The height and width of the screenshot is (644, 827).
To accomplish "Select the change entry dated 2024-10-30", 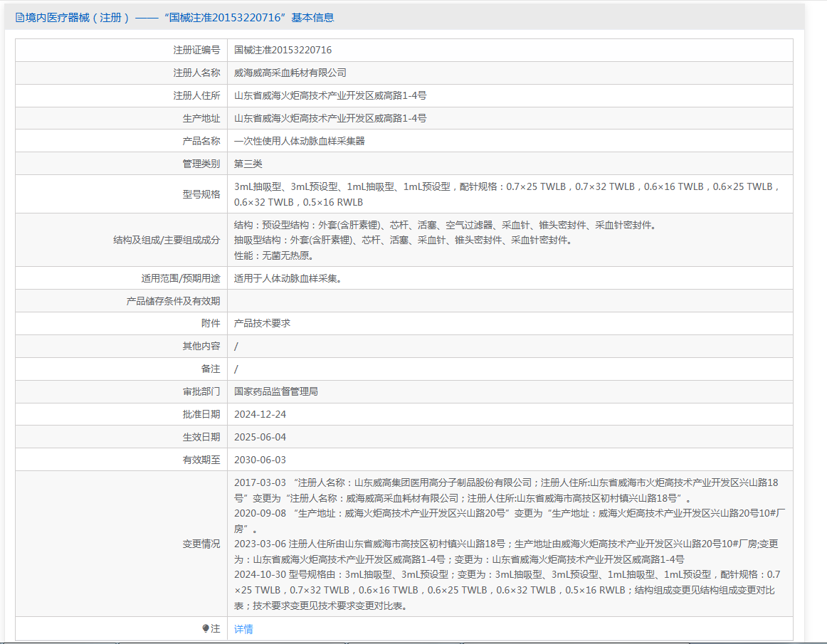I will [507, 590].
